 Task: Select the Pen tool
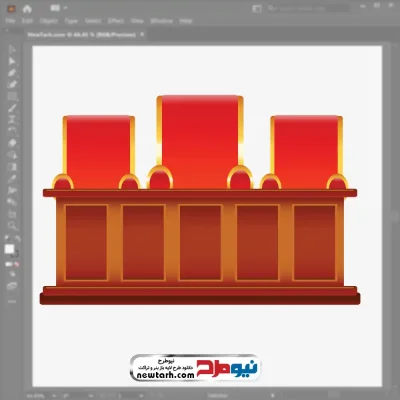click(x=12, y=73)
